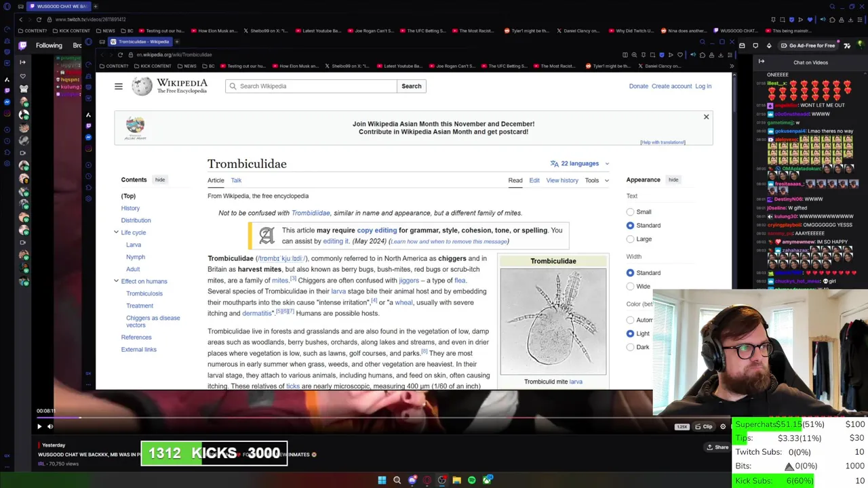The height and width of the screenshot is (488, 868).
Task: Collapse Effect on humans section in Contents
Action: 116,281
